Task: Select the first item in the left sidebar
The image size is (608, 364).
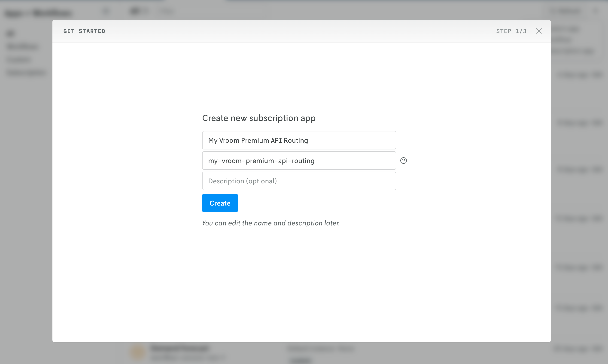Action: pyautogui.click(x=10, y=33)
